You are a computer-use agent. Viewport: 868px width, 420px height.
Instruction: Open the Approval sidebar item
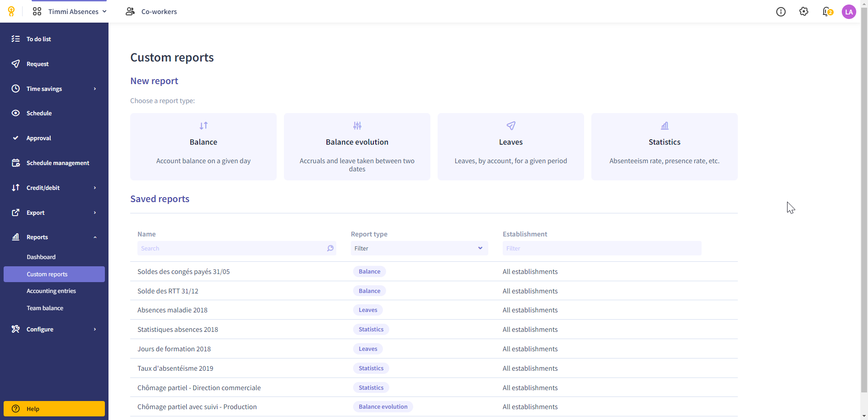click(x=54, y=138)
